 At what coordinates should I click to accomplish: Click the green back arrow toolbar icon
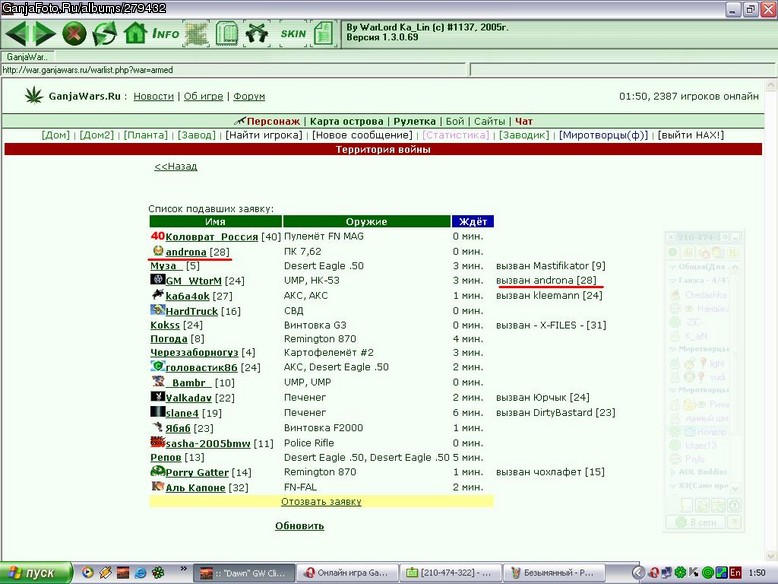16,34
